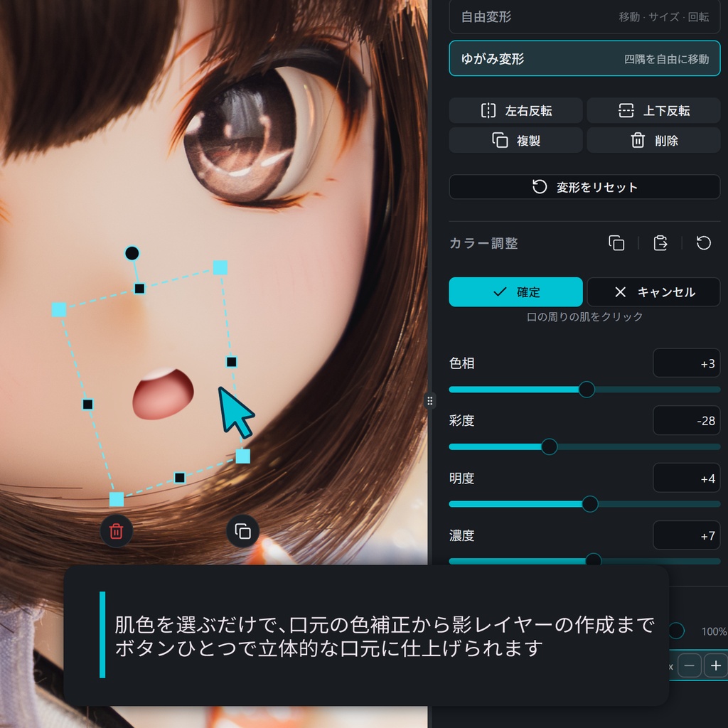Click the zoom in plus button

tap(716, 665)
